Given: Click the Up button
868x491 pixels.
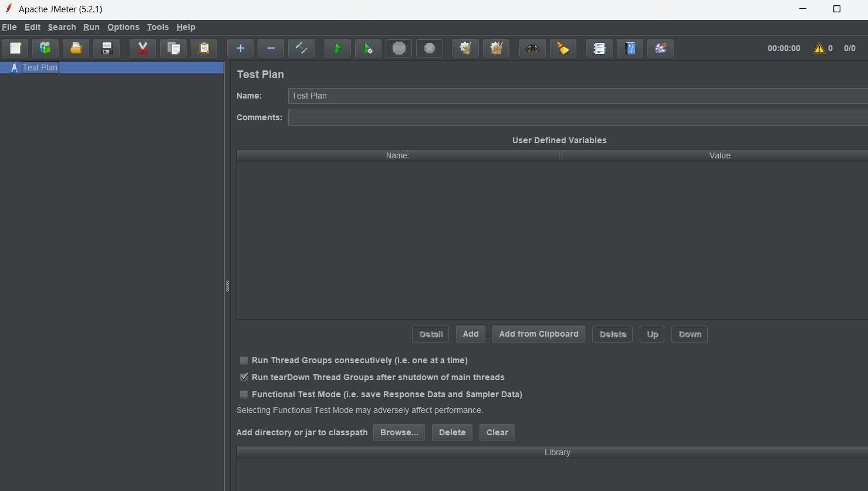Looking at the screenshot, I should coord(653,334).
